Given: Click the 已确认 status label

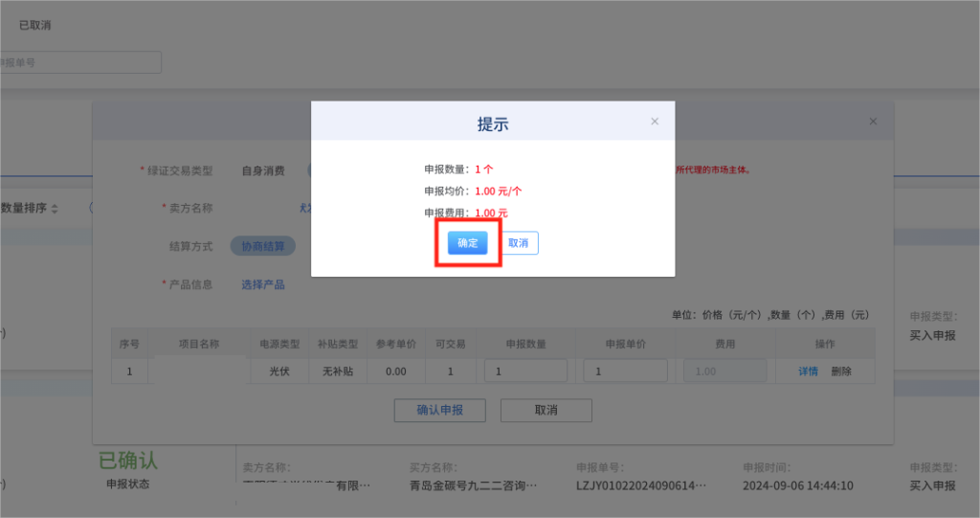Looking at the screenshot, I should click(128, 461).
